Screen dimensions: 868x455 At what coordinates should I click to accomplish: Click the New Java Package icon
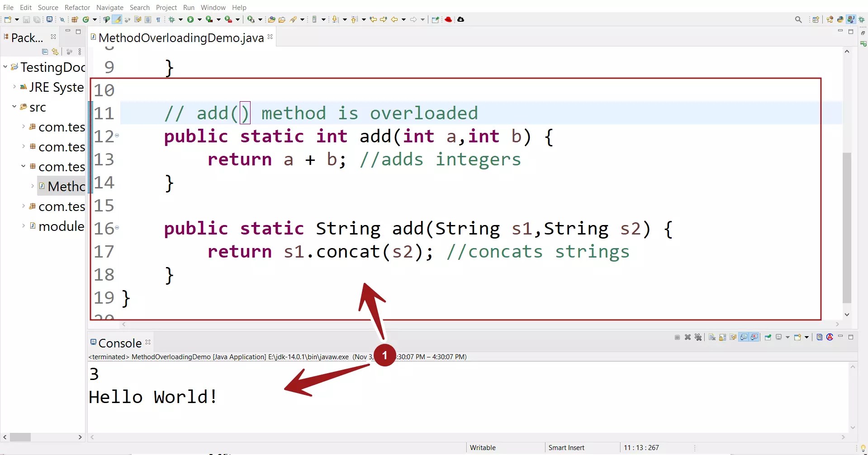[x=75, y=19]
